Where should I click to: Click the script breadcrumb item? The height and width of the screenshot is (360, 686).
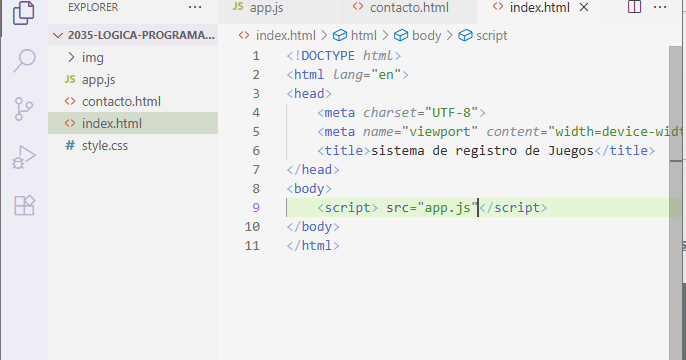tap(483, 35)
